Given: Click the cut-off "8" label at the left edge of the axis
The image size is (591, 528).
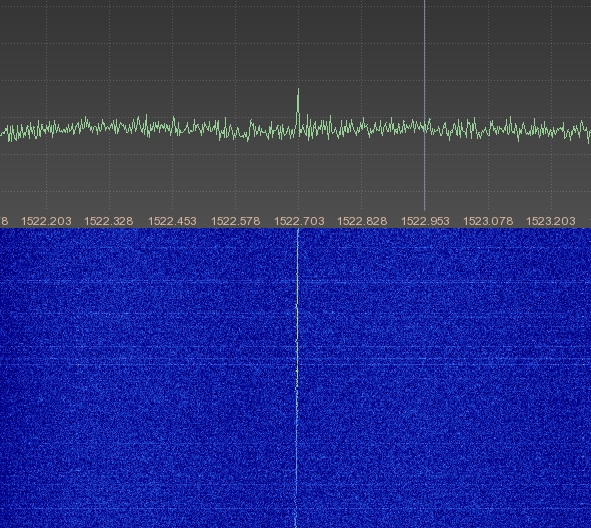Looking at the screenshot, I should click(4, 221).
